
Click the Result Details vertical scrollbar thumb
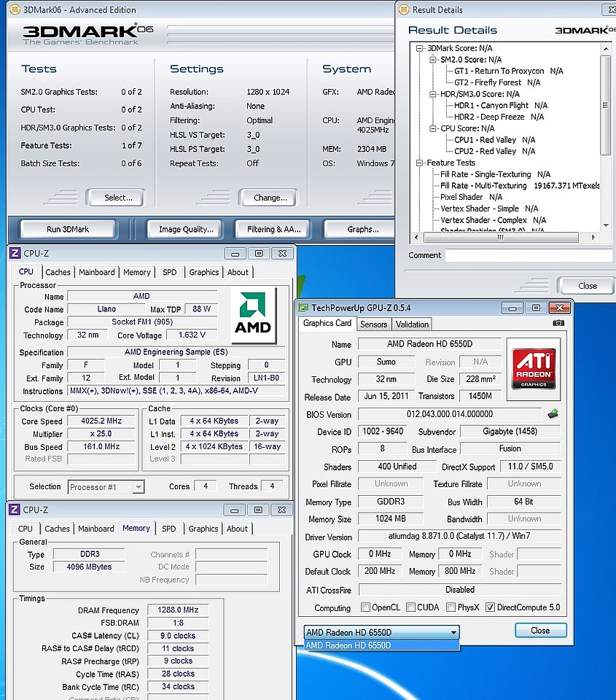[605, 105]
